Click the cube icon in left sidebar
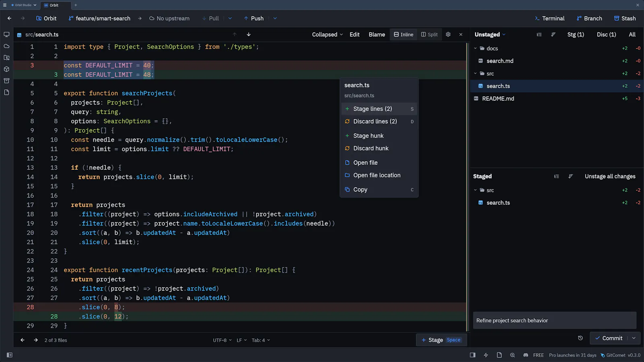This screenshot has width=644, height=362. click(x=6, y=69)
